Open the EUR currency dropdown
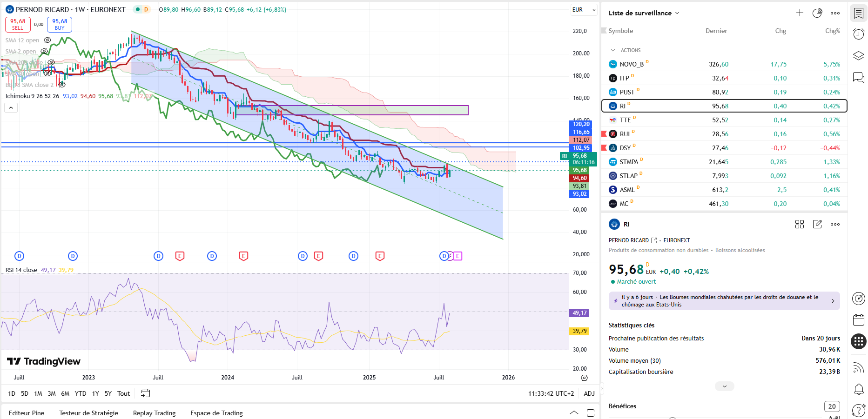The width and height of the screenshot is (868, 419). tap(584, 10)
